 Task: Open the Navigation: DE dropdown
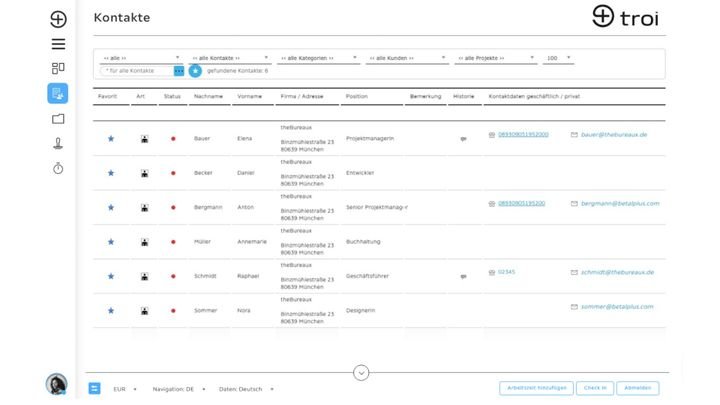point(179,389)
